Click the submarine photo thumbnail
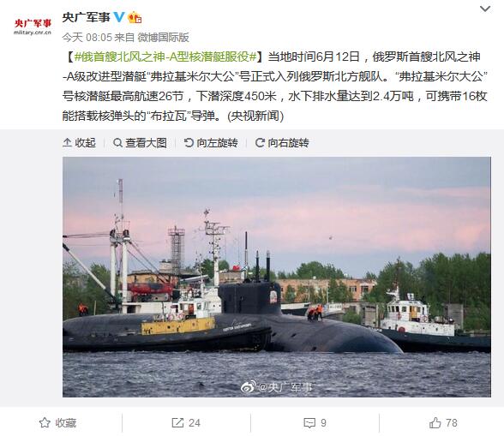 click(277, 277)
